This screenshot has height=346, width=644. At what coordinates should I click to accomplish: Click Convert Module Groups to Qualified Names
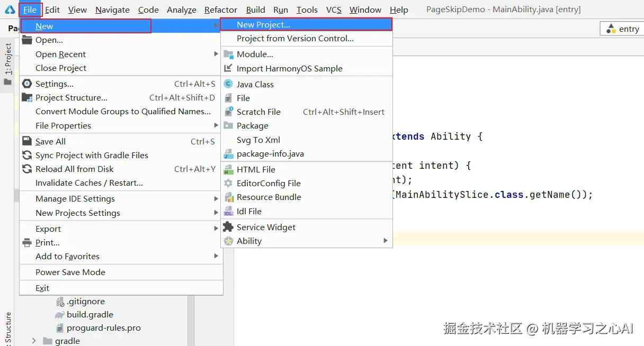[121, 111]
